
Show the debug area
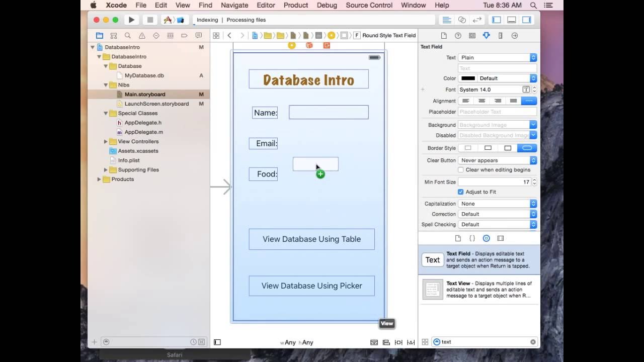512,20
